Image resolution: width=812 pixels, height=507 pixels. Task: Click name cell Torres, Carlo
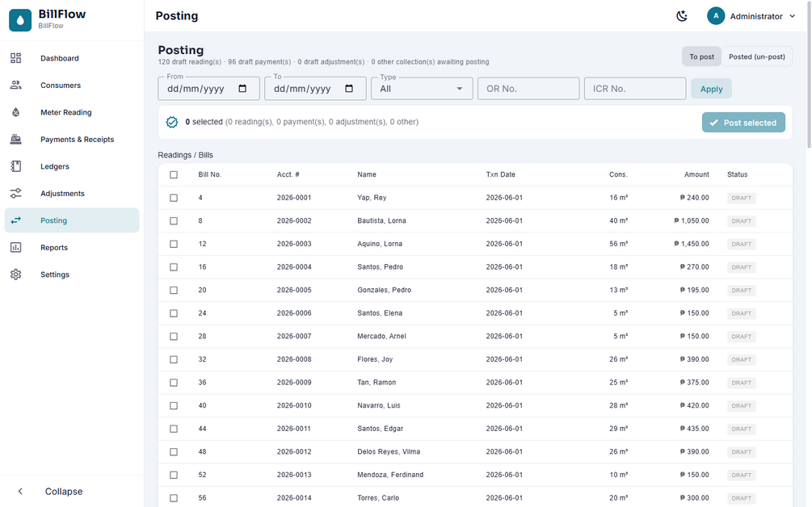click(378, 498)
